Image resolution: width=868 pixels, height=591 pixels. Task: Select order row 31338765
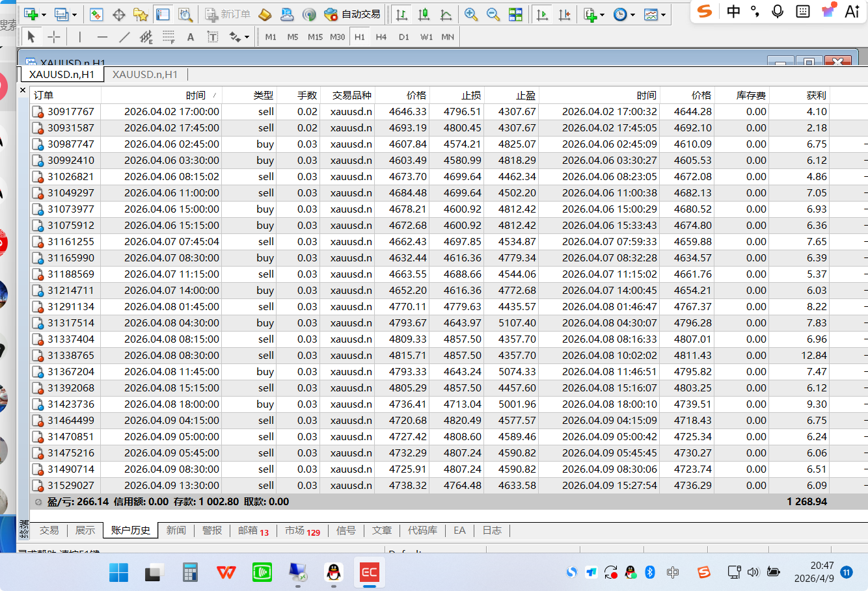pyautogui.click(x=449, y=356)
